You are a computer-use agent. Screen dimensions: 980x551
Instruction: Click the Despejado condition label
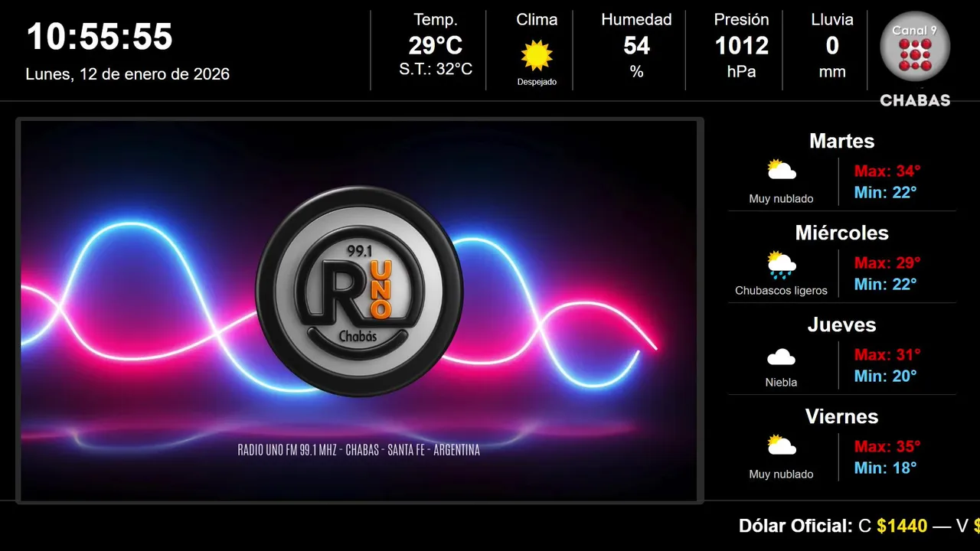click(x=537, y=82)
